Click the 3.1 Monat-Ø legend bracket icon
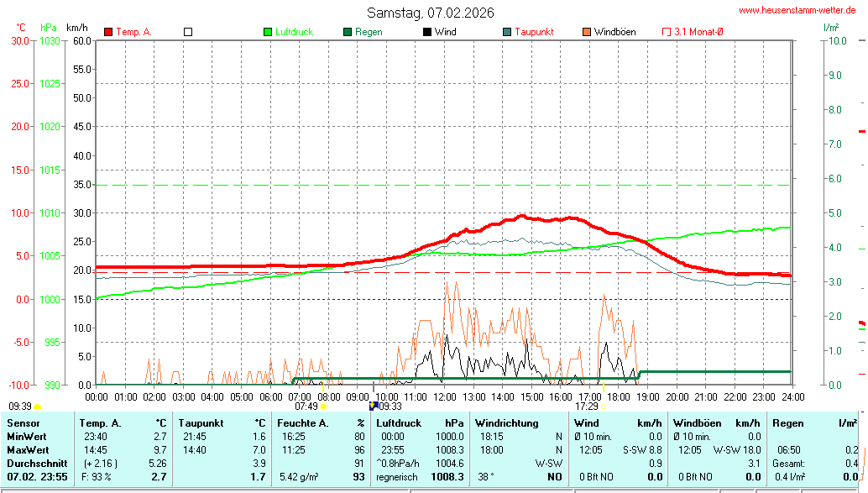The image size is (868, 493). pos(667,32)
